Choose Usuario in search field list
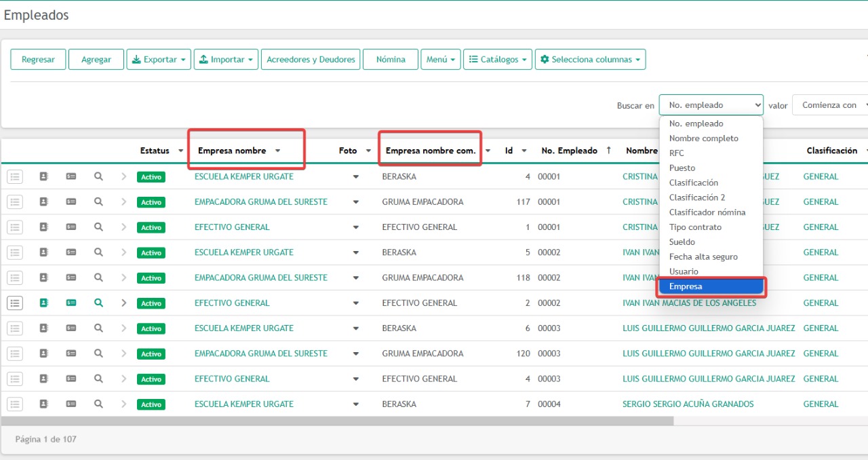 [711, 271]
